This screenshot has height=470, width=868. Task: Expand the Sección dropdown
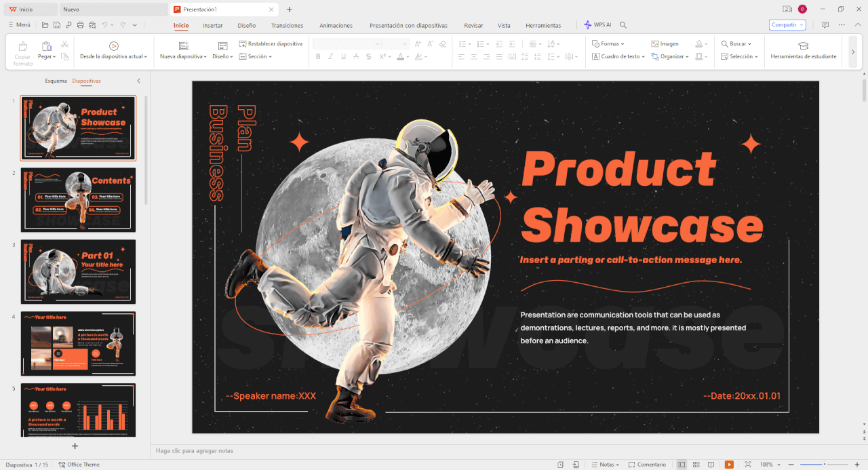click(256, 56)
